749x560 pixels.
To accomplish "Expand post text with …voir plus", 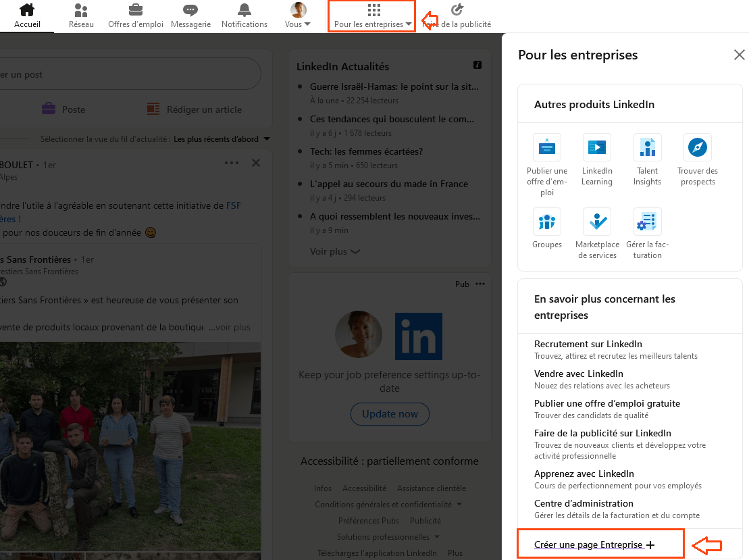I will (229, 328).
